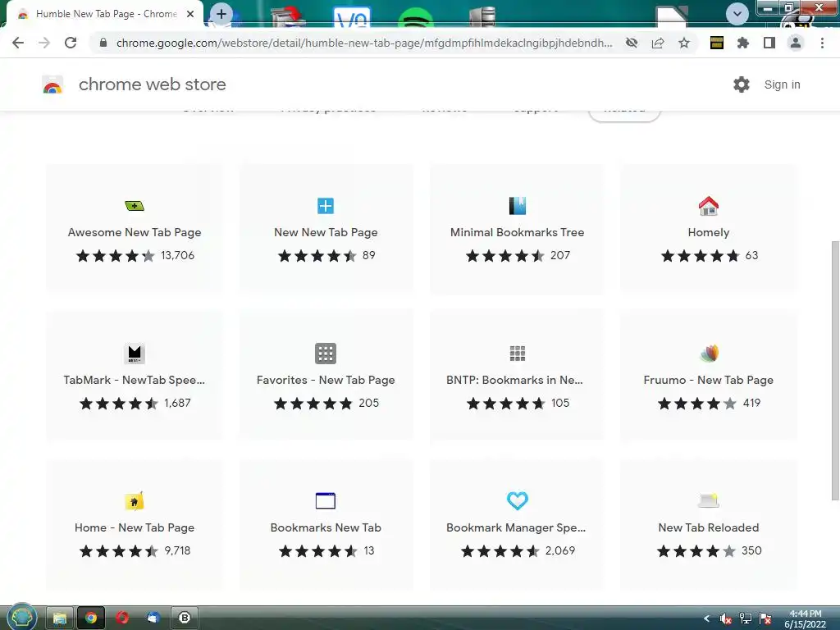Open the TabMark extension icon
This screenshot has height=630, width=840.
[135, 353]
